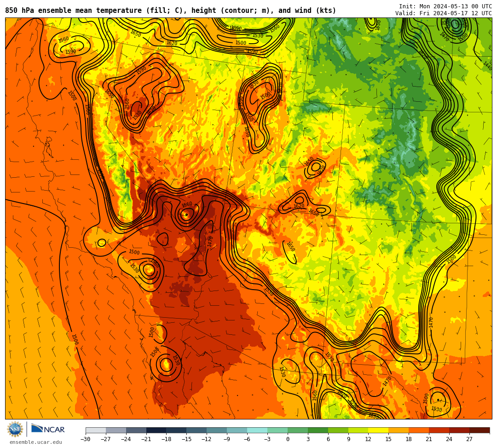Viewport: 497px width, 448px height.
Task: Click the −12 tick label on color bar
Action: pyautogui.click(x=207, y=439)
